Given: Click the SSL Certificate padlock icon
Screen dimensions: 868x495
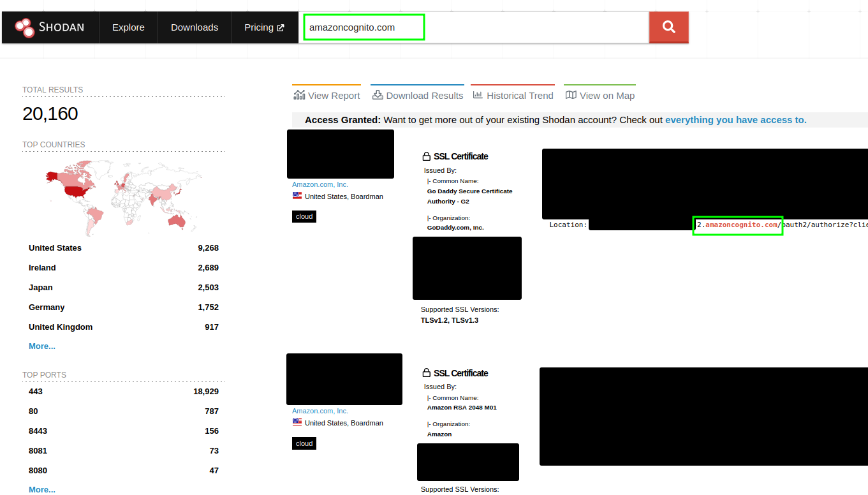Looking at the screenshot, I should pyautogui.click(x=427, y=155).
